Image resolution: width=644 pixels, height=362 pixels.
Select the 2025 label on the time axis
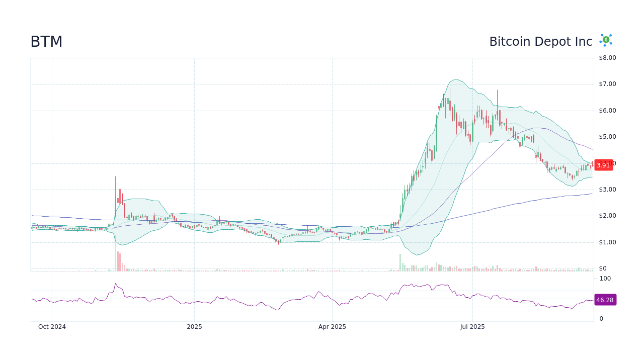click(x=194, y=327)
